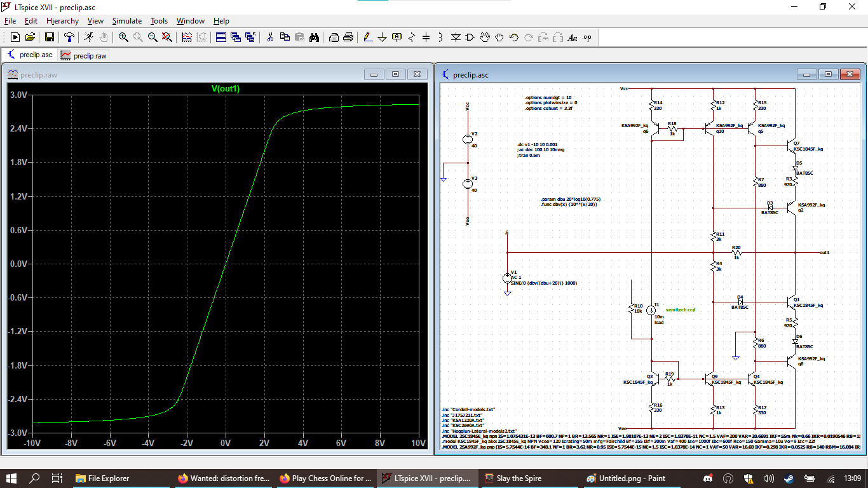Save the schematic with the floppy disk icon

(49, 37)
